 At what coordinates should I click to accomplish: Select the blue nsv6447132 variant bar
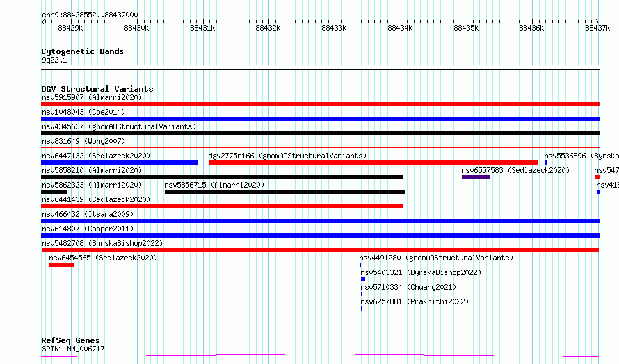[120, 163]
